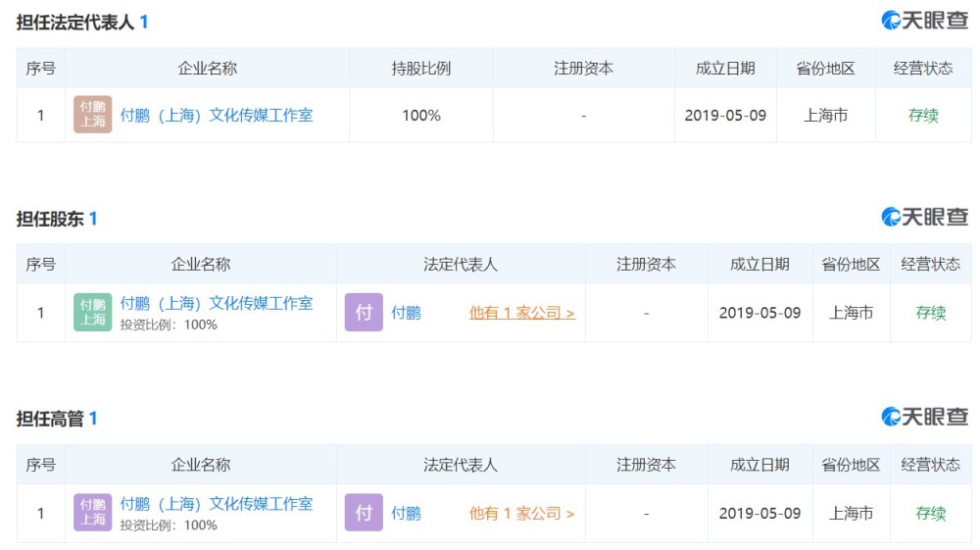Click 存续 status in 担任法定代表人 table
980x550 pixels.
click(x=923, y=115)
